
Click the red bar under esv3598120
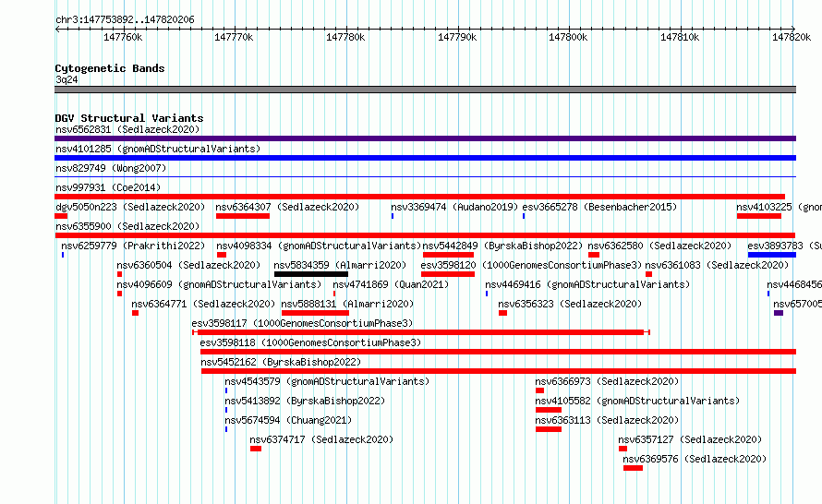448,274
